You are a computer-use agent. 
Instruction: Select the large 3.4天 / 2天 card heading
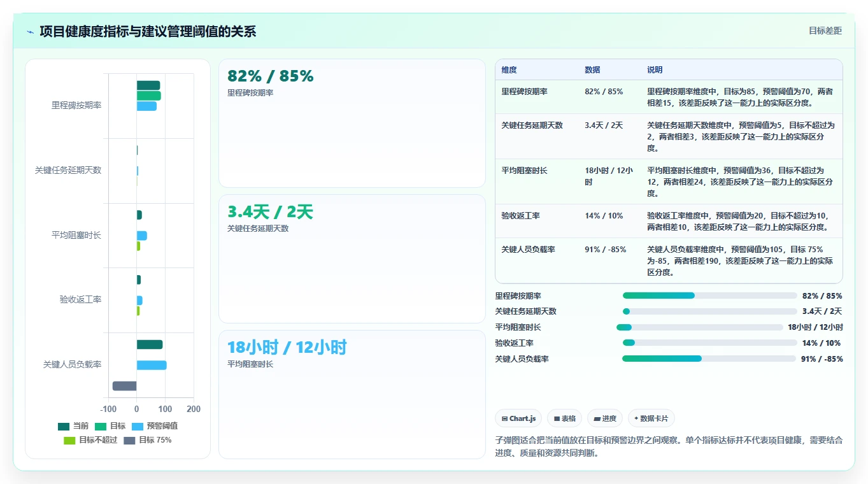coord(271,212)
